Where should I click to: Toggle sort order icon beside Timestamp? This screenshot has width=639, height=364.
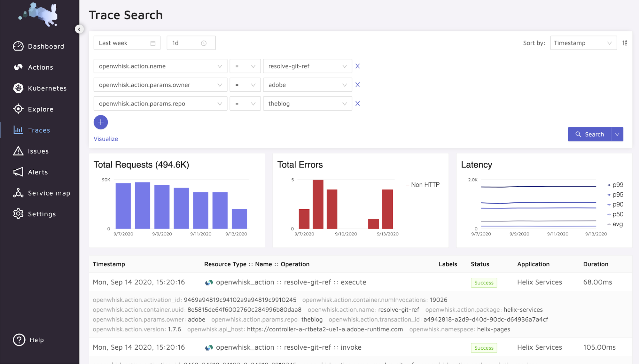625,43
